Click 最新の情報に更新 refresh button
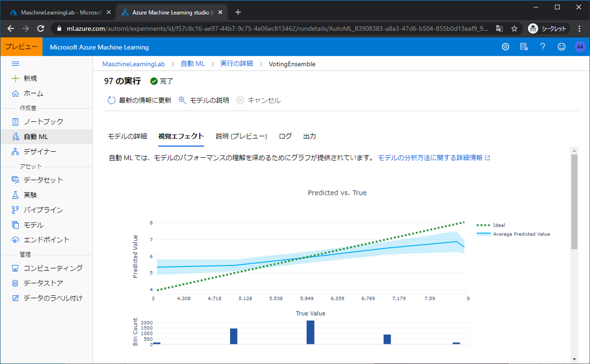Image resolution: width=590 pixels, height=364 pixels. point(140,101)
